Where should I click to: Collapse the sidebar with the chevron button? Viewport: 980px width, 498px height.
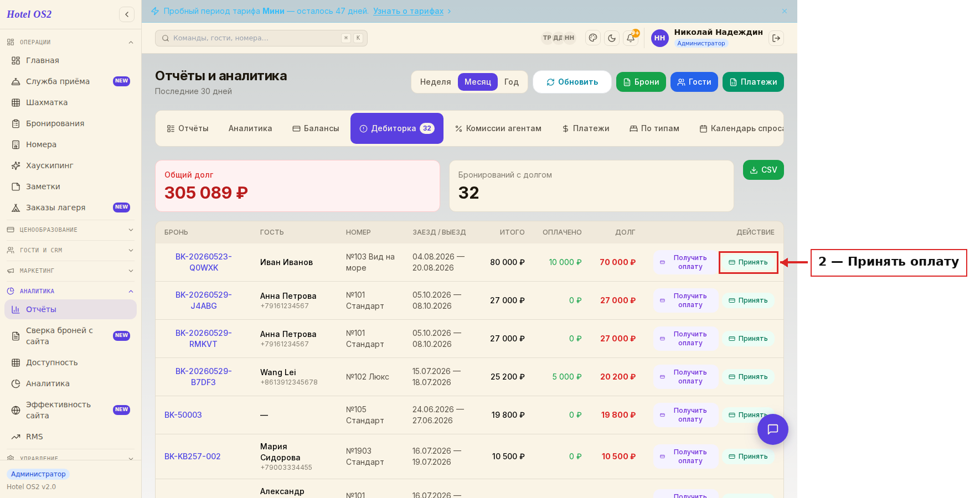tap(127, 14)
